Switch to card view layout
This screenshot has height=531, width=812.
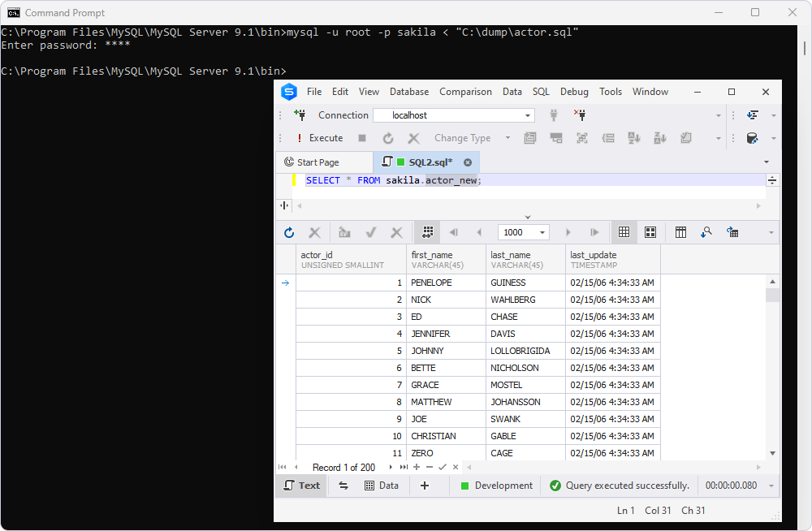(x=650, y=232)
